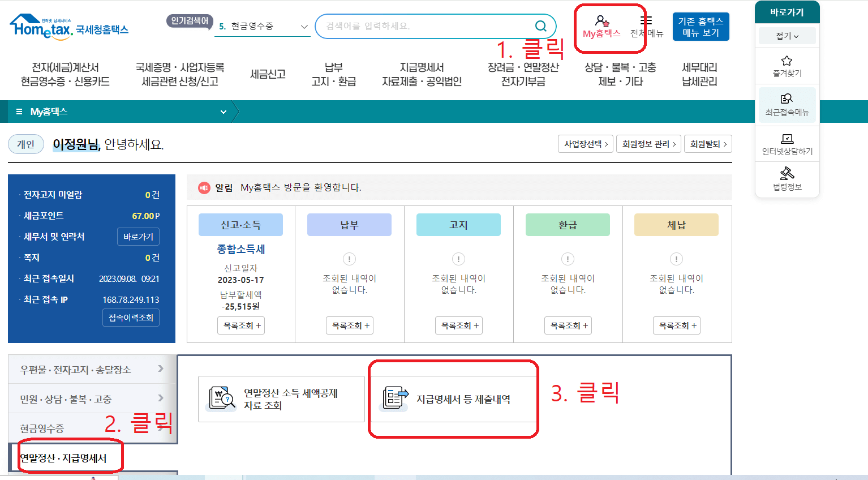The width and height of the screenshot is (868, 480).
Task: Open the 세금신고 menu
Action: [268, 74]
